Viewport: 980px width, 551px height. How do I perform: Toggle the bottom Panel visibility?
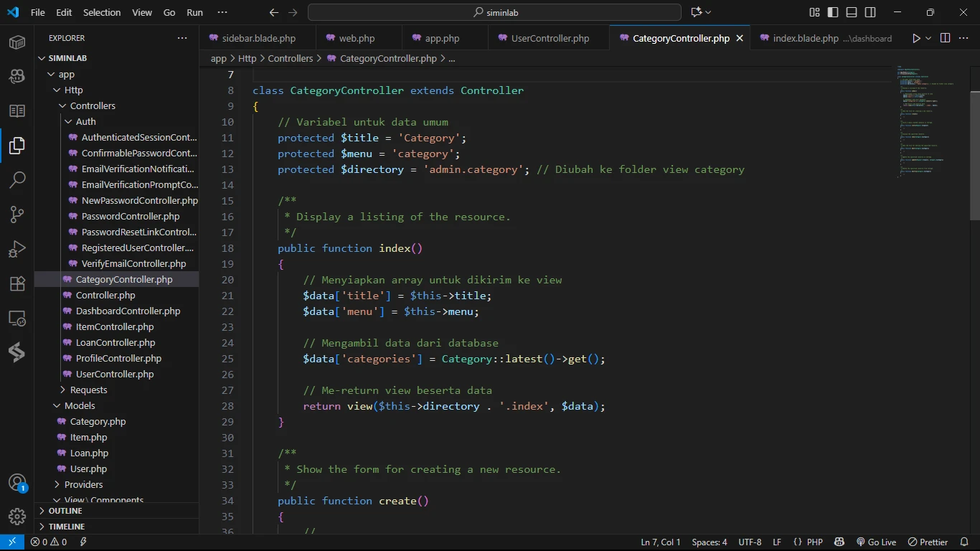coord(852,12)
